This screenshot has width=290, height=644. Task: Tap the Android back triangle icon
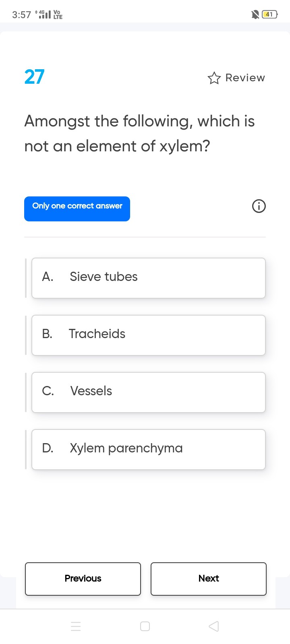[x=214, y=626]
